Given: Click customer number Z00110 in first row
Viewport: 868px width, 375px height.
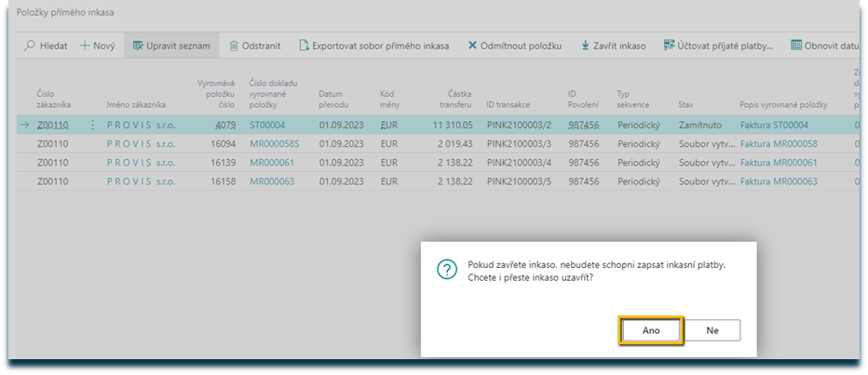Looking at the screenshot, I should [x=53, y=125].
